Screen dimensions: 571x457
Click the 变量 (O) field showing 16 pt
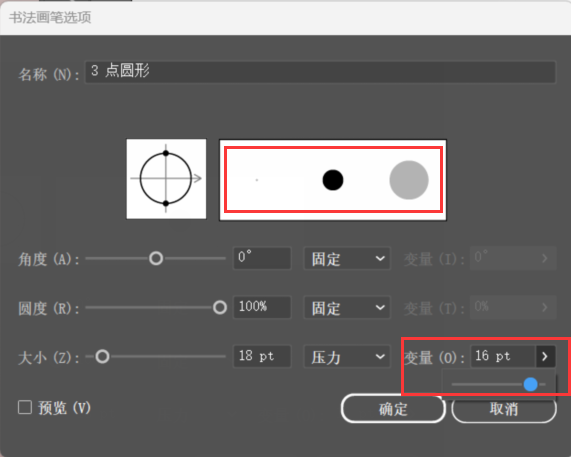(503, 356)
